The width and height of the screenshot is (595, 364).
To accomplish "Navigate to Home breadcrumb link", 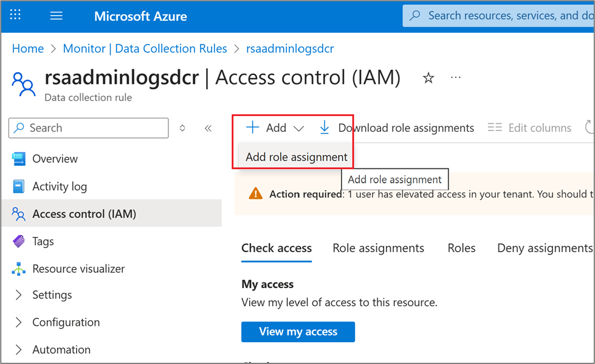I will pos(28,49).
